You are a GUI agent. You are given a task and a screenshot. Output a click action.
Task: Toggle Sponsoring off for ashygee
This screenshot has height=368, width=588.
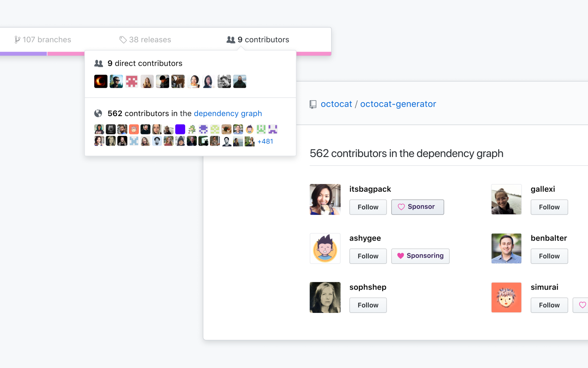coord(420,256)
